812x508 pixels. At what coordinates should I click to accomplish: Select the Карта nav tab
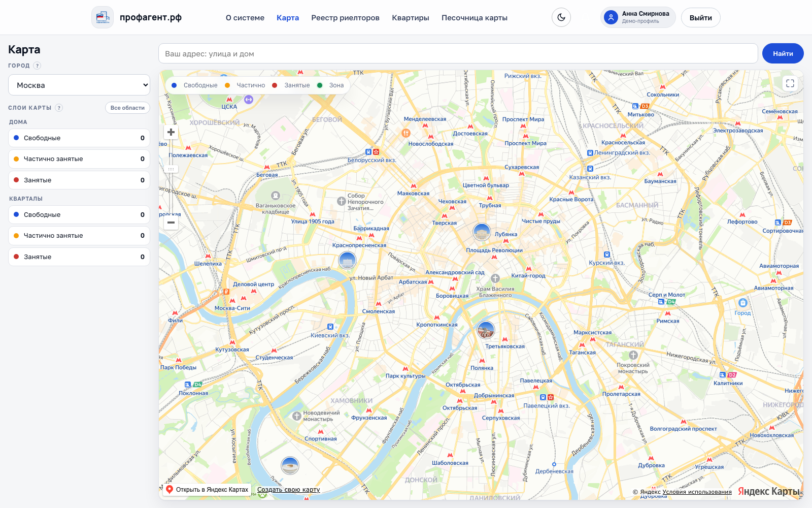point(288,18)
